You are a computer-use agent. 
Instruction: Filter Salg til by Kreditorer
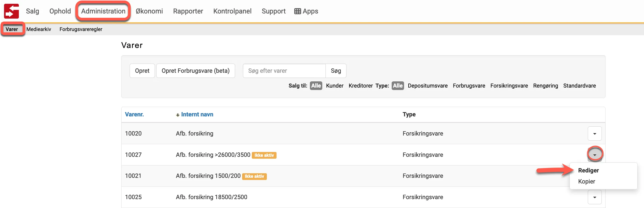(360, 86)
